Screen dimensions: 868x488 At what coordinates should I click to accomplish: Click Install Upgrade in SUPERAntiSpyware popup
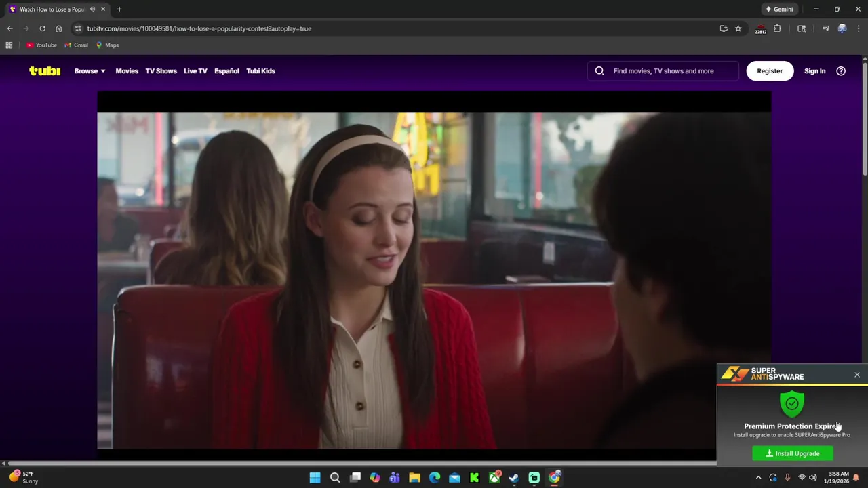click(793, 453)
